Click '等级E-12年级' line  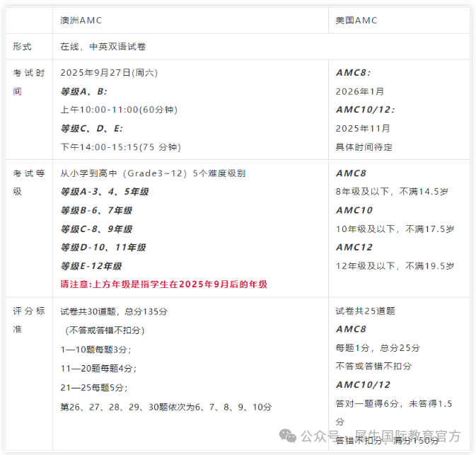coord(91,266)
